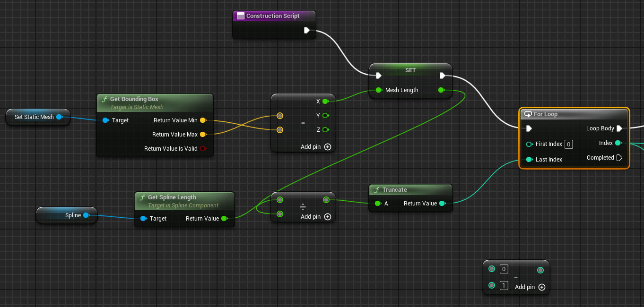Viewport: 644px width, 307px height.
Task: Click Target pin on Get Bounding Box
Action: coord(106,120)
